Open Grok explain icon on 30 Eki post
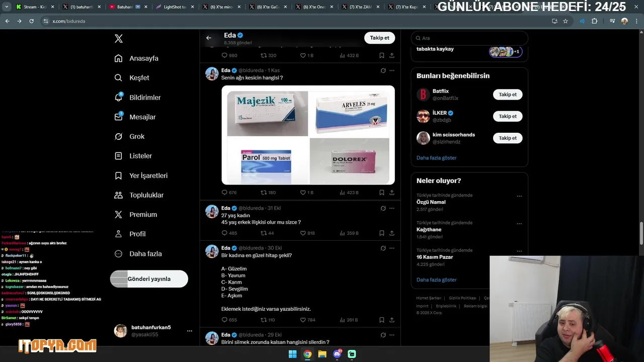 click(x=383, y=248)
